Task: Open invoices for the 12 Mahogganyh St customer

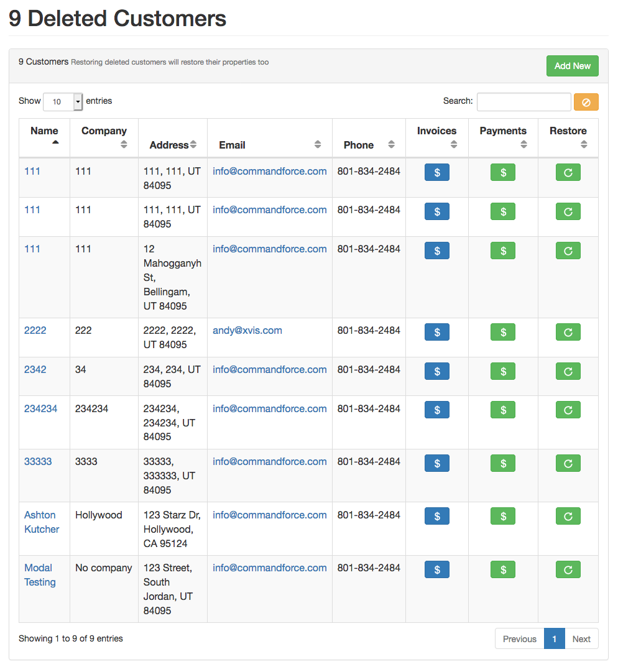Action: pos(436,251)
